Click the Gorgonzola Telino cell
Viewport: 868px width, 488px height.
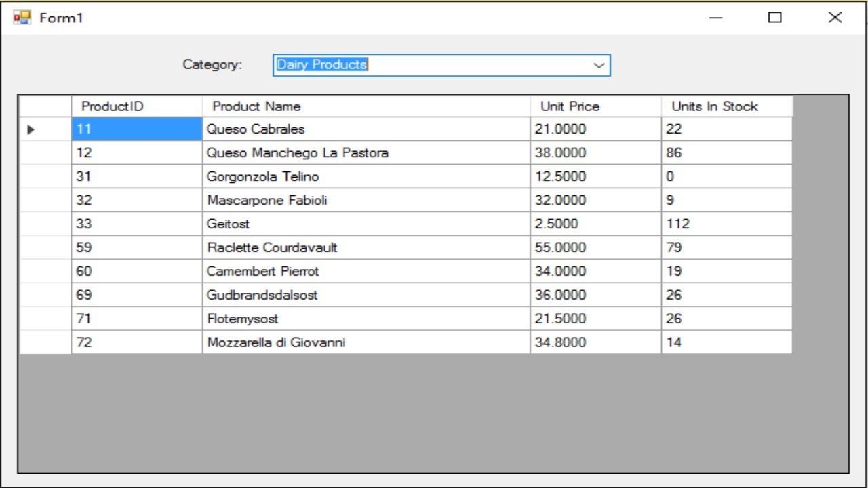[366, 176]
